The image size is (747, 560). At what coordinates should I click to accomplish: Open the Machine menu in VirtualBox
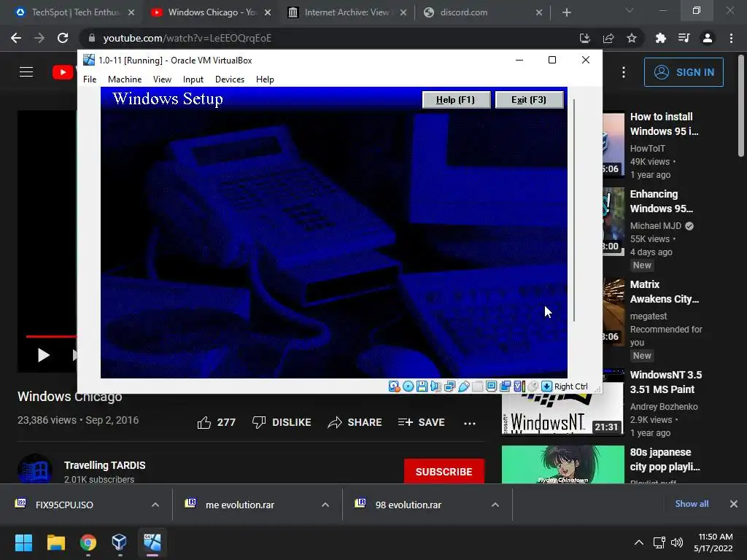125,79
